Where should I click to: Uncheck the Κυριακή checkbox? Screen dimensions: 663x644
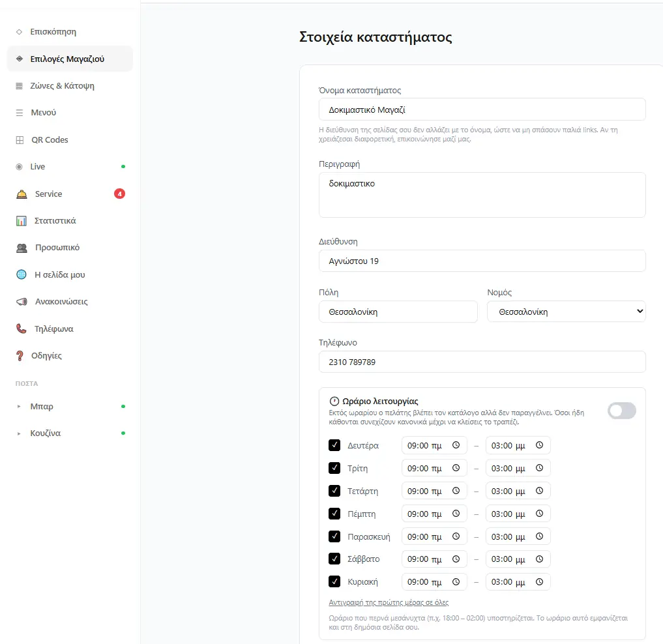click(x=334, y=581)
